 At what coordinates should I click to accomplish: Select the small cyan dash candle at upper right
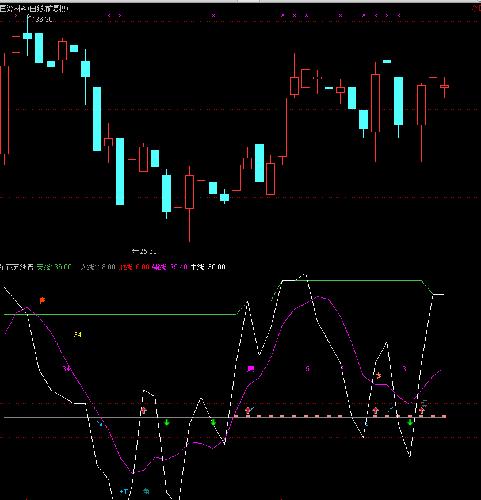point(387,61)
